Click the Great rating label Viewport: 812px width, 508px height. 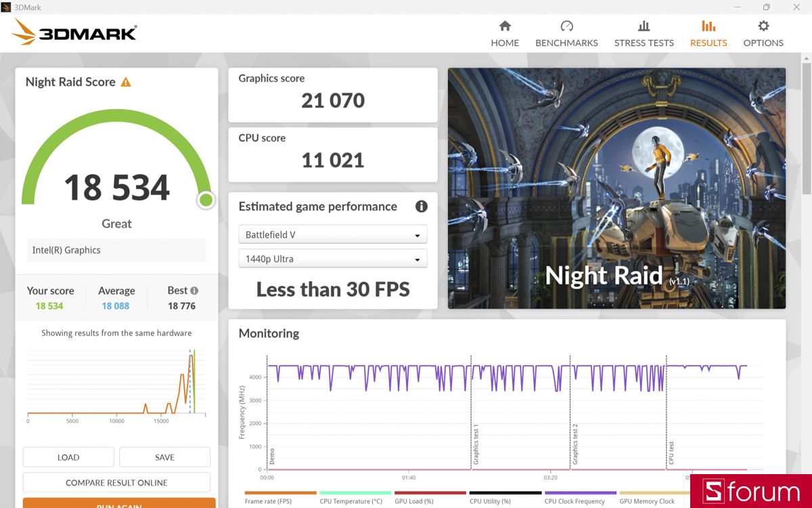coord(116,224)
